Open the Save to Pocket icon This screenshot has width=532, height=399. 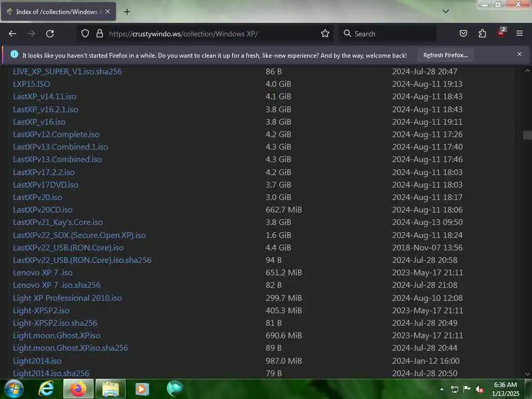[x=463, y=34]
